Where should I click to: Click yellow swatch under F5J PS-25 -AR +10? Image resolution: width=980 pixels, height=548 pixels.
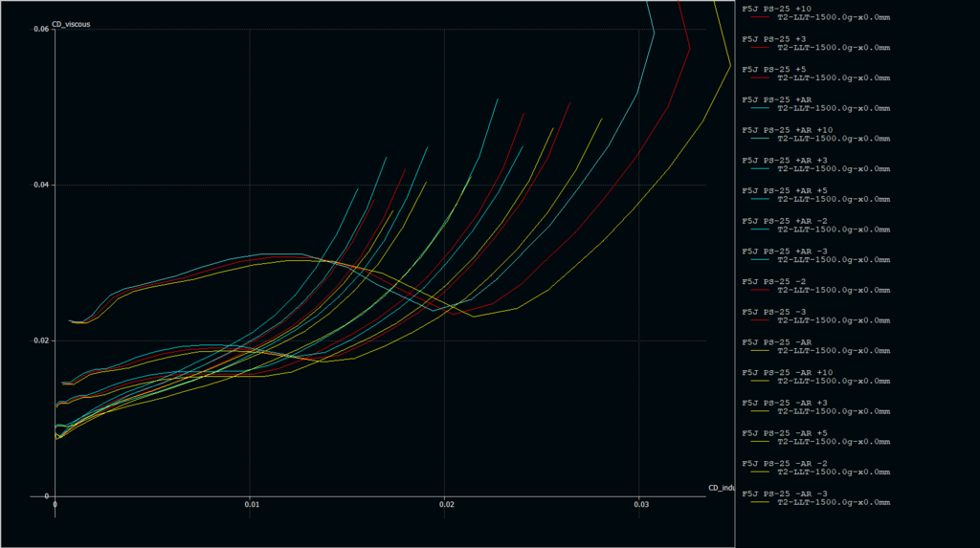click(759, 381)
